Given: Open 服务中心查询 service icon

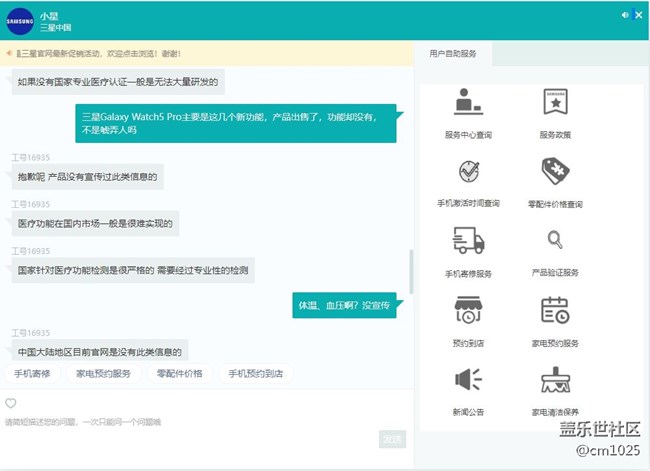Looking at the screenshot, I should coord(468,102).
